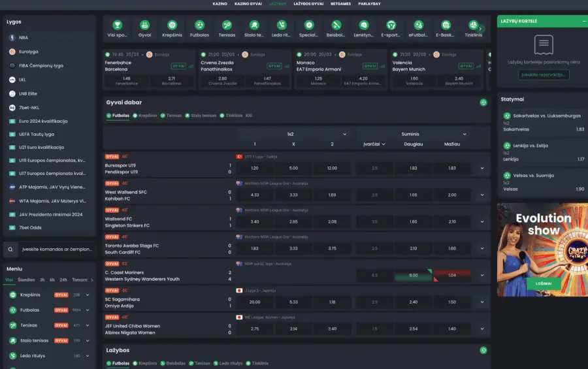Expand more markets for Bursaspor U19 match
The width and height of the screenshot is (588, 369).
(482, 168)
